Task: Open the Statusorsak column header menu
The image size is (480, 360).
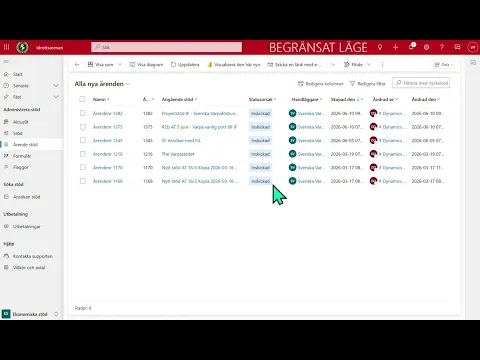Action: pyautogui.click(x=262, y=99)
